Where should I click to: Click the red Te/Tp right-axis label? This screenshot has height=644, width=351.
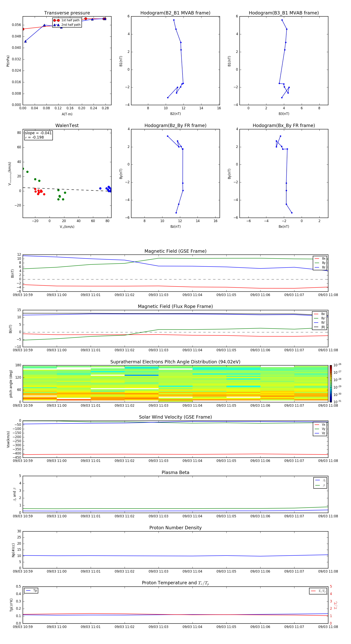tap(336, 605)
